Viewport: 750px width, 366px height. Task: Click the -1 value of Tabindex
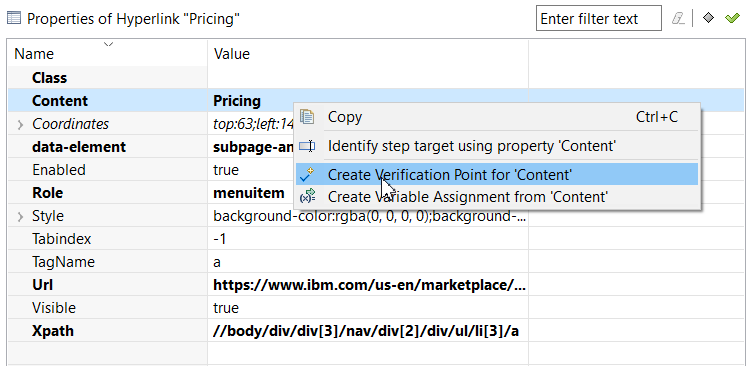pos(220,239)
